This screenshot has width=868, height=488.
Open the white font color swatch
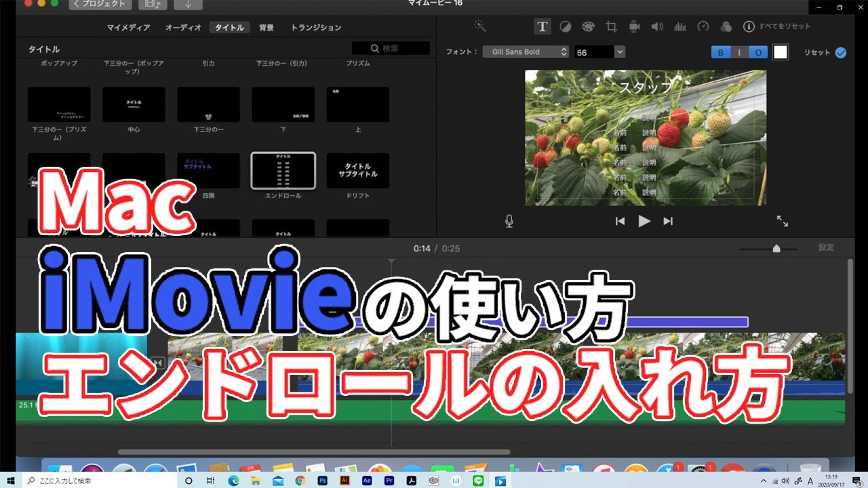[x=781, y=52]
